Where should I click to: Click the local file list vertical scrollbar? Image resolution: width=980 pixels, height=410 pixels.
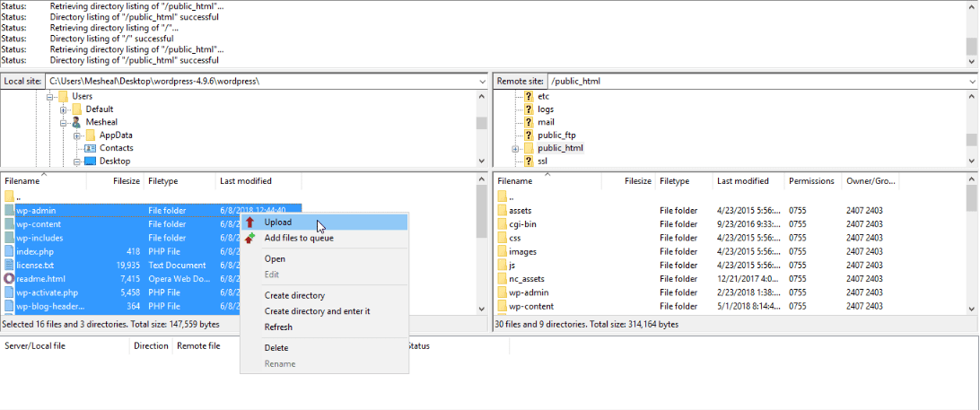coord(481,244)
